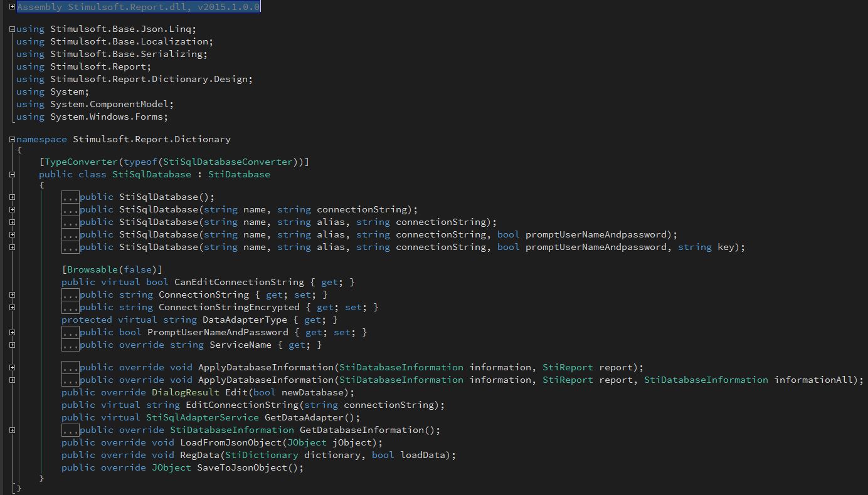Click the using Stimulsoft.Report; line

click(83, 66)
